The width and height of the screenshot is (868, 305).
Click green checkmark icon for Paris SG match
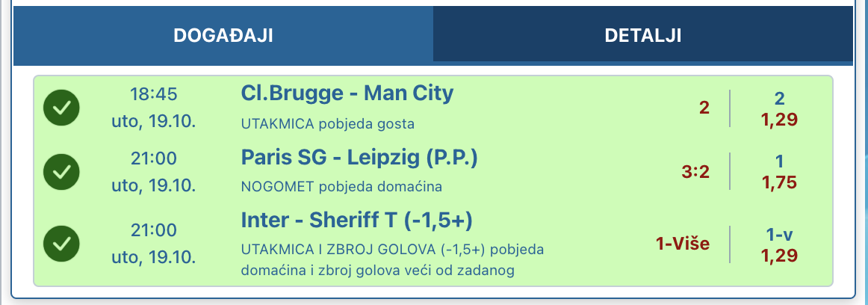click(61, 172)
